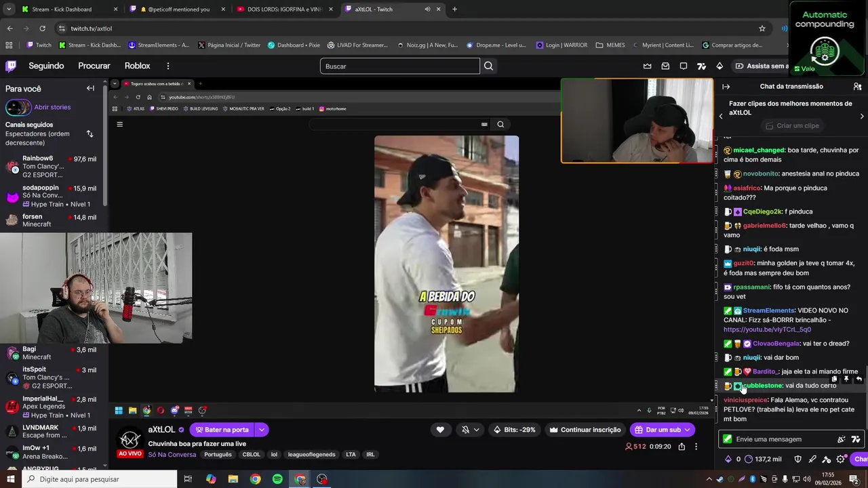Show hidden system tray icons
This screenshot has width=868, height=488.
[x=709, y=479]
